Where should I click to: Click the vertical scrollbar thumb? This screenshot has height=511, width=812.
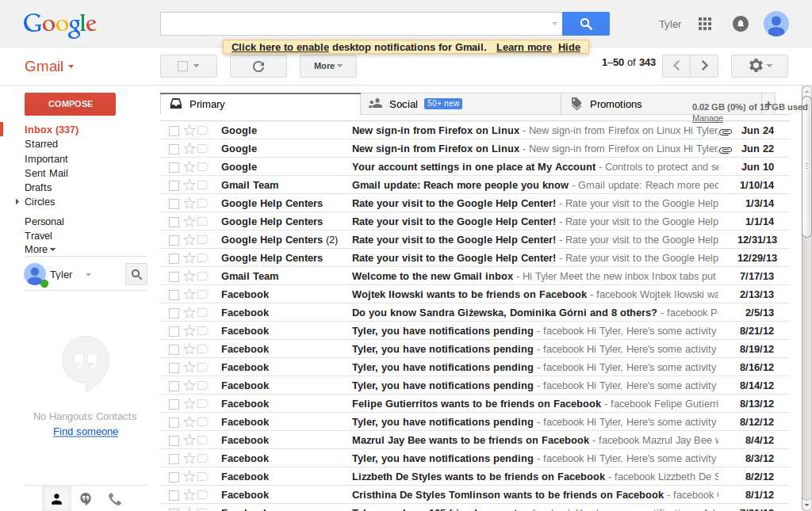(806, 165)
